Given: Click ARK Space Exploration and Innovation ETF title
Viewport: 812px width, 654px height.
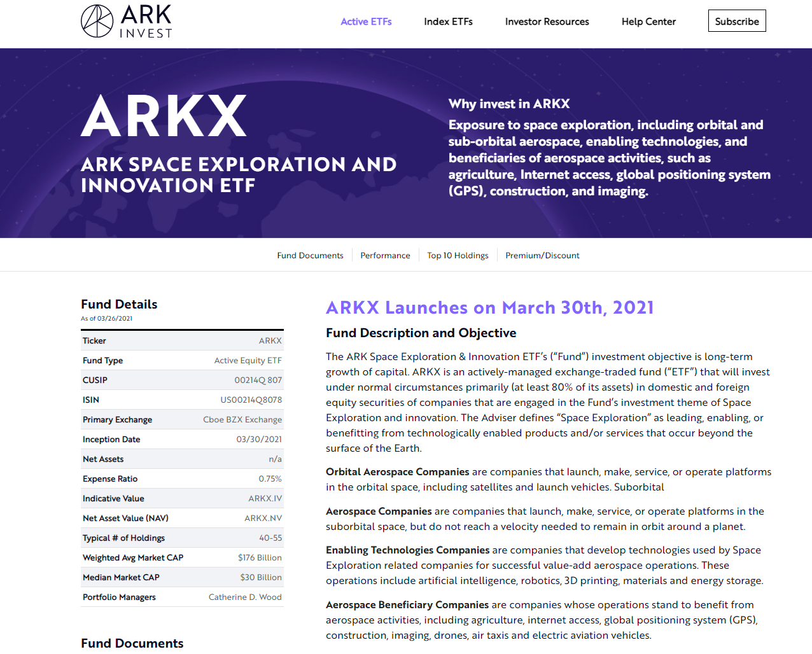Looking at the screenshot, I should point(239,175).
